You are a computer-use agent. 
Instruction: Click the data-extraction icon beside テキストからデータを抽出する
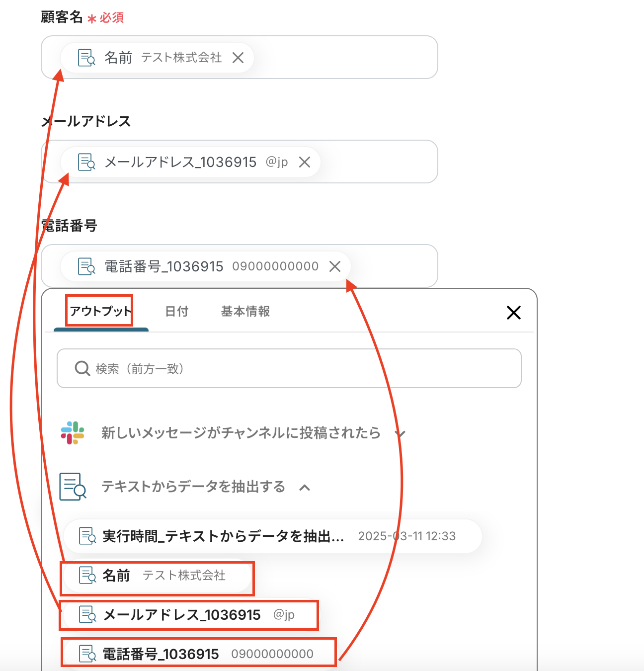73,486
